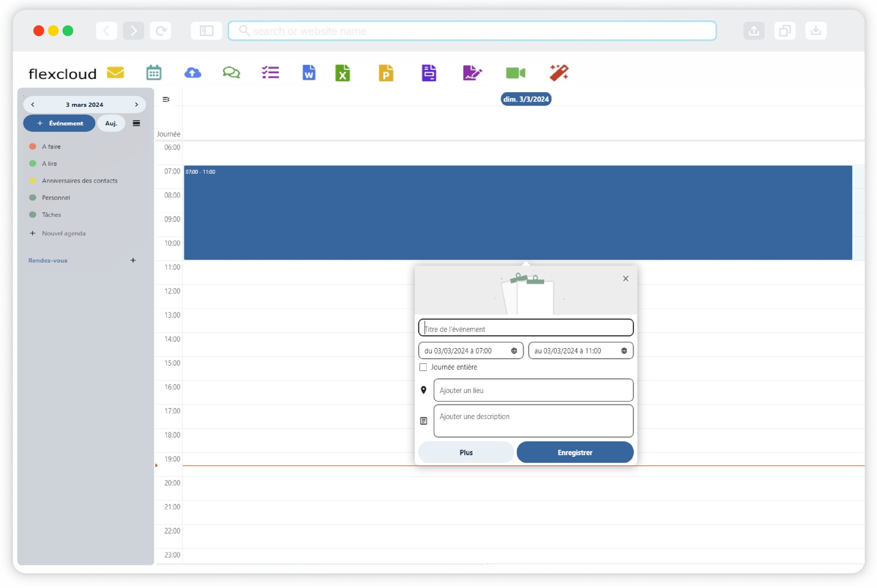This screenshot has width=877, height=588.
Task: Toggle the A faire calendar visibility
Action: coord(32,146)
